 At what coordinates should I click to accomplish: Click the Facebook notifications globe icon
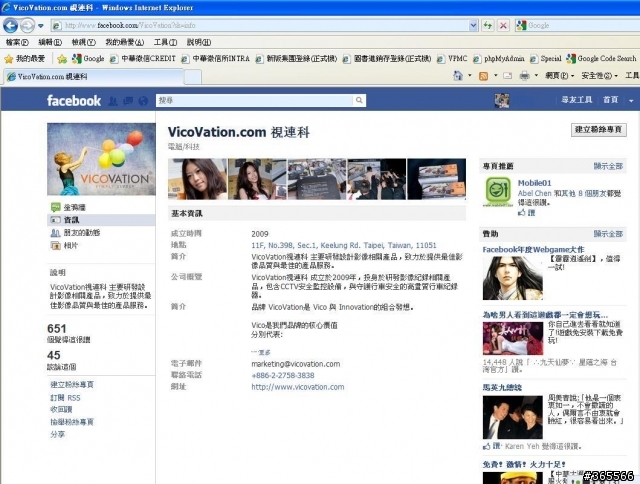click(143, 101)
